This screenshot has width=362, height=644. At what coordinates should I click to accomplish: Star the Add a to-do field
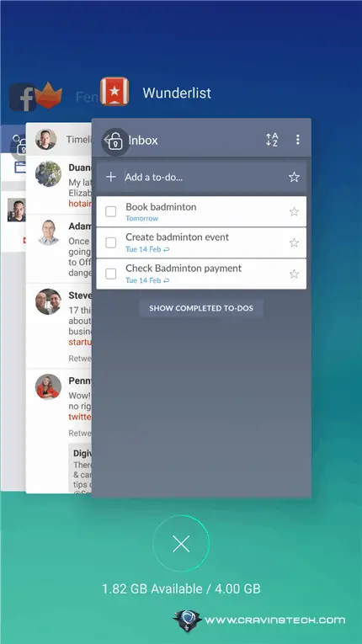click(x=294, y=177)
